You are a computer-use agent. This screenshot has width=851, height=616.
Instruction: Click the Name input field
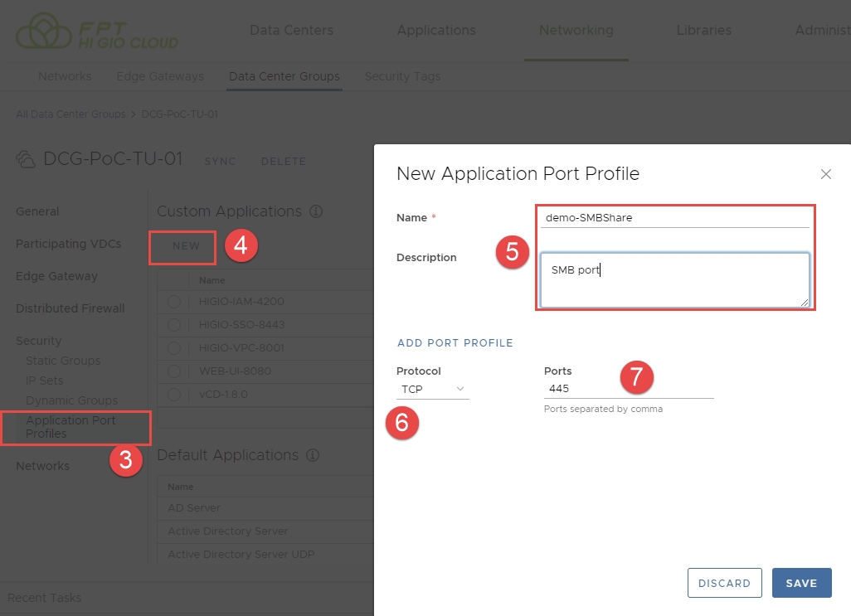tap(674, 218)
